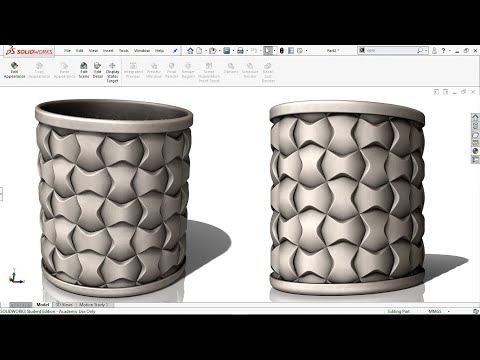480x360 pixels.
Task: Open the File Properties icon
Action: (291, 51)
